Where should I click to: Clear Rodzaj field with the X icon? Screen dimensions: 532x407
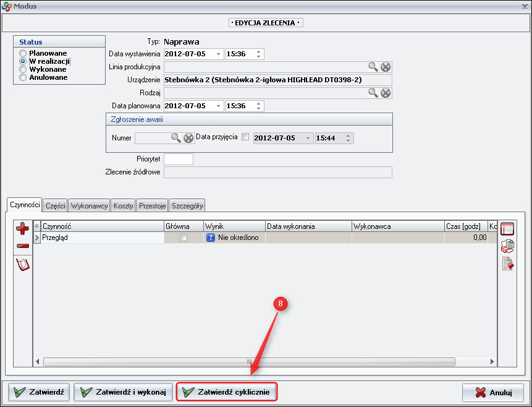[386, 93]
